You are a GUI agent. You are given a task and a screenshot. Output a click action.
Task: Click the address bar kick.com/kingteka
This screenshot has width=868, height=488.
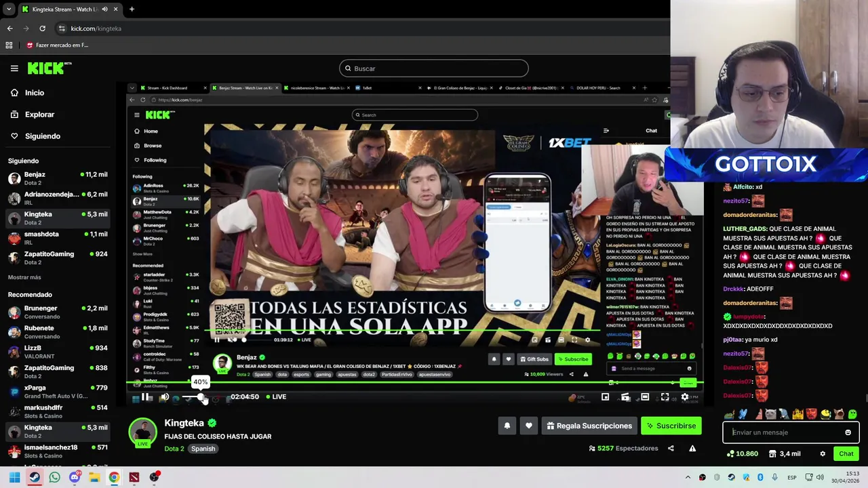pyautogui.click(x=96, y=28)
